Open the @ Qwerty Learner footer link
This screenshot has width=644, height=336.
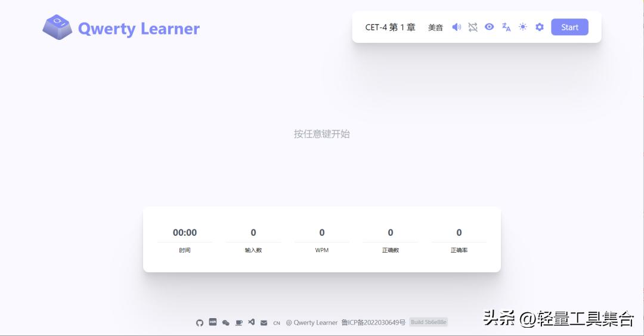312,323
